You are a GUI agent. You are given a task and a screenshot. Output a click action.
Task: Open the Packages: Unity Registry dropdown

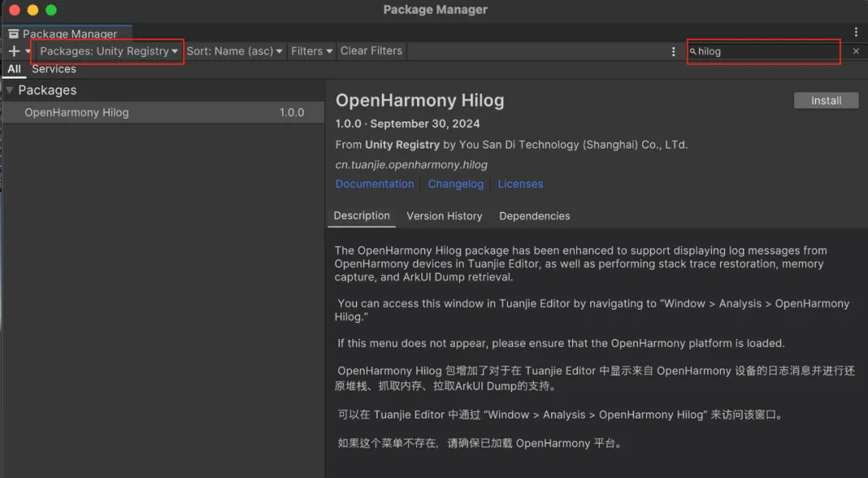tap(108, 51)
